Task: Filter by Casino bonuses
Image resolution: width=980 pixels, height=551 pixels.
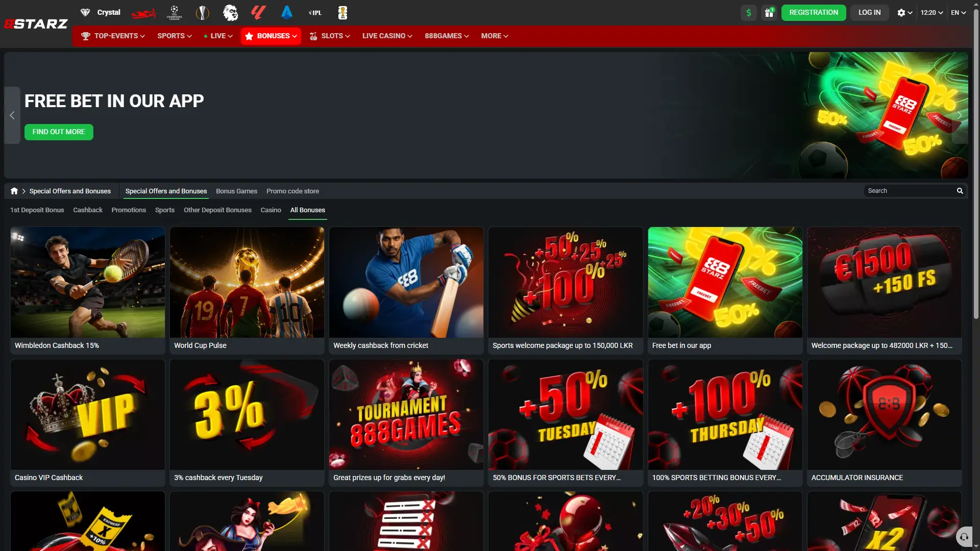Action: click(x=271, y=210)
